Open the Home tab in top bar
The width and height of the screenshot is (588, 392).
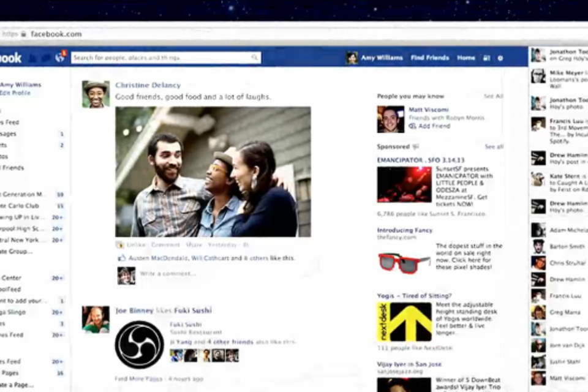pyautogui.click(x=466, y=58)
